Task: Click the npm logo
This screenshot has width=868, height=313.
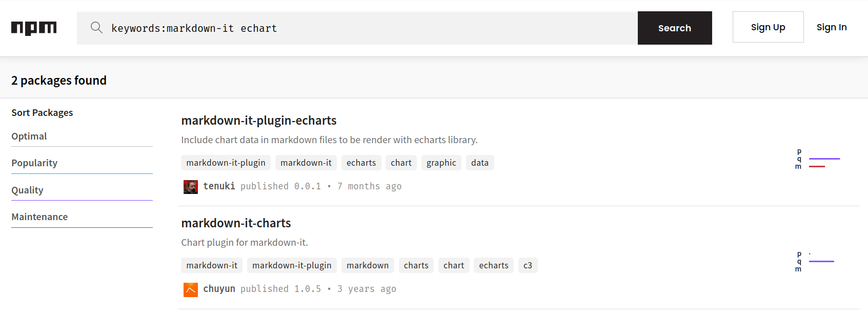Action: pos(34,28)
